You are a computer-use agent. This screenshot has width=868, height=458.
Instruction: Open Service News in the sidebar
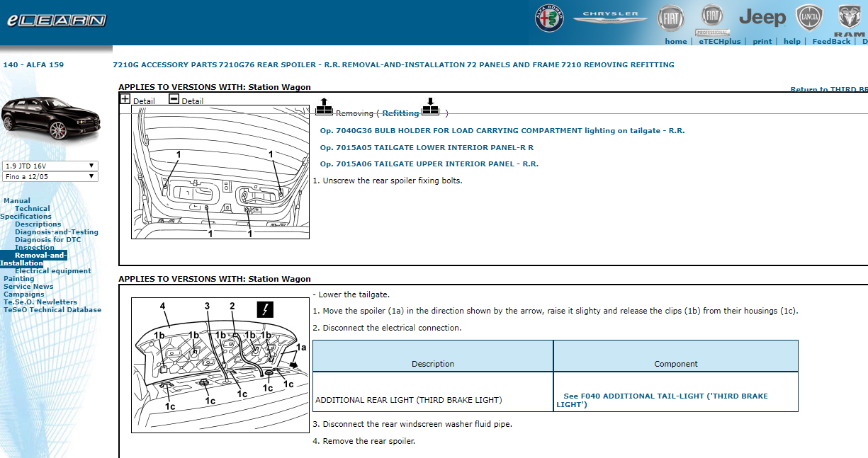tap(28, 287)
